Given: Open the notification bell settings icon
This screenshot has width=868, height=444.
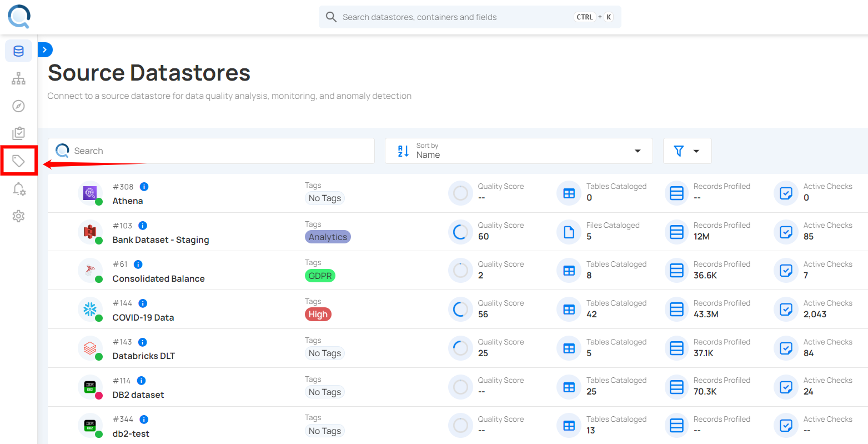Looking at the screenshot, I should tap(18, 189).
